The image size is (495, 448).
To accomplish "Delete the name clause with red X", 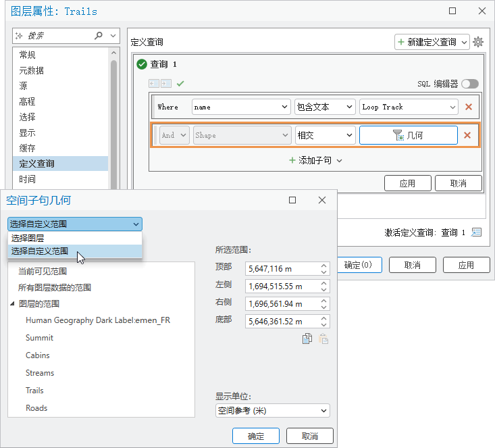I will coord(468,107).
